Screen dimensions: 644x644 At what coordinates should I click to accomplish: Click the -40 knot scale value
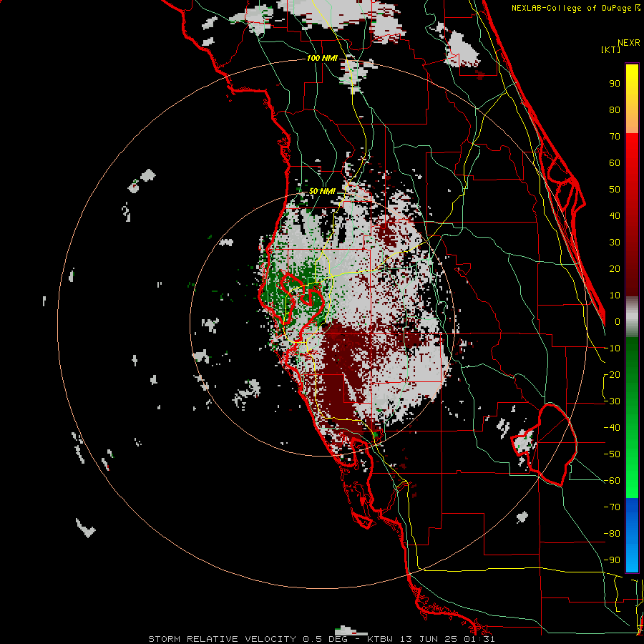coord(612,428)
